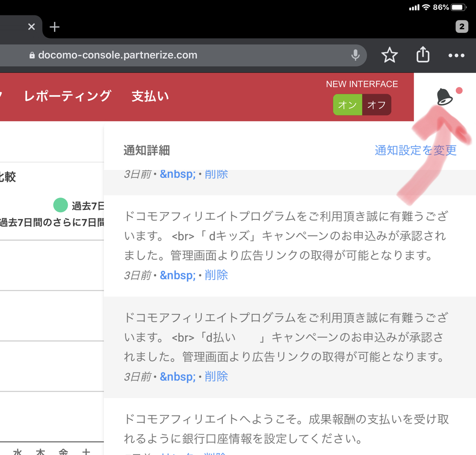Open the tab switcher showing 2

tap(462, 27)
